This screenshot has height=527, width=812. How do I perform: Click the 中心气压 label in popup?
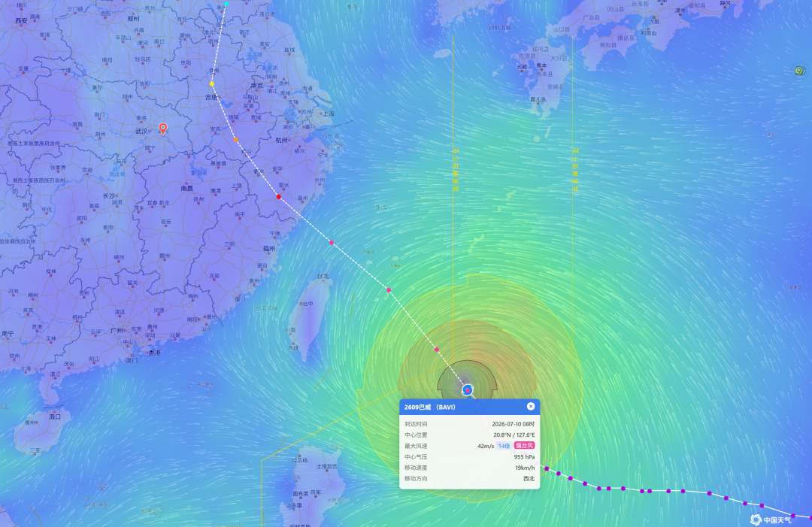416,456
